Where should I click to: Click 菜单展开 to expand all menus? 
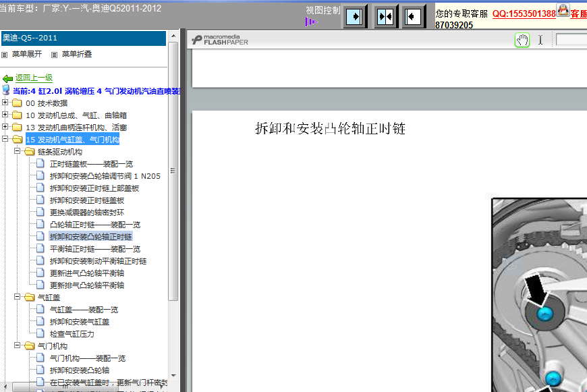click(x=27, y=54)
